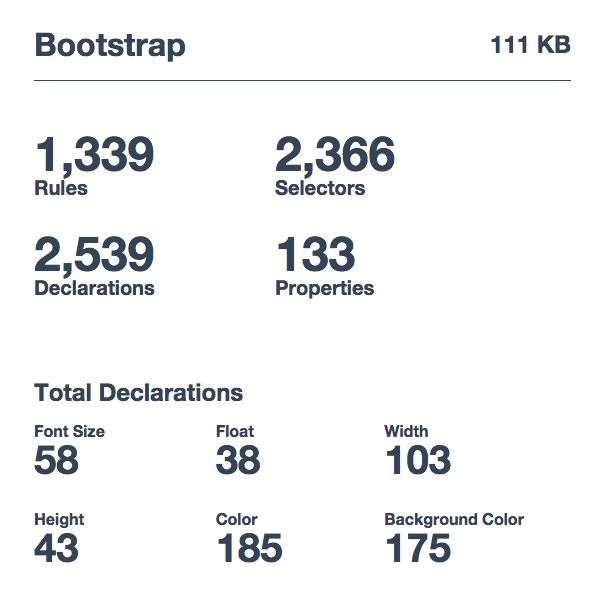Select the 133 properties count
The height and width of the screenshot is (600, 600).
point(315,256)
